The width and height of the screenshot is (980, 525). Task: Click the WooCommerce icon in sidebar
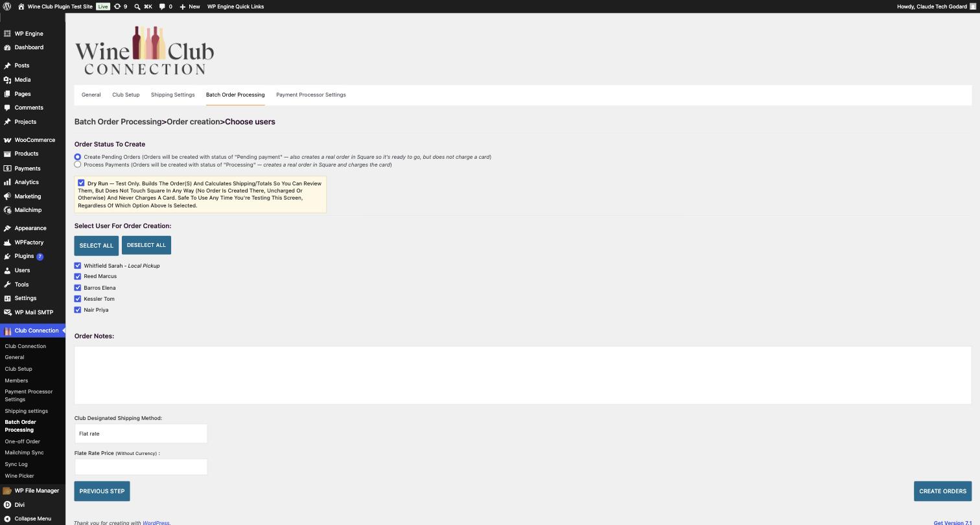(7, 140)
